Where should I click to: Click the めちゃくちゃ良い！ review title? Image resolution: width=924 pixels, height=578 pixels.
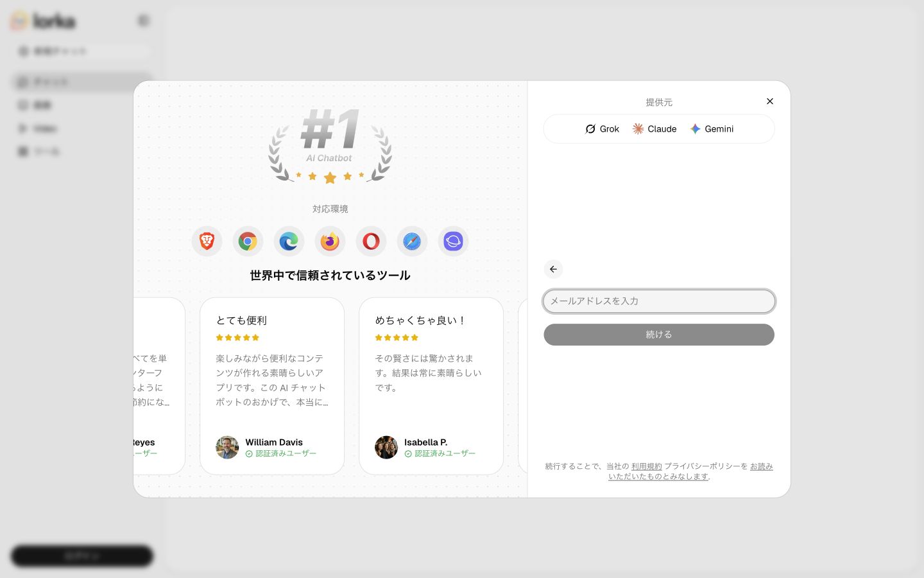pyautogui.click(x=421, y=320)
